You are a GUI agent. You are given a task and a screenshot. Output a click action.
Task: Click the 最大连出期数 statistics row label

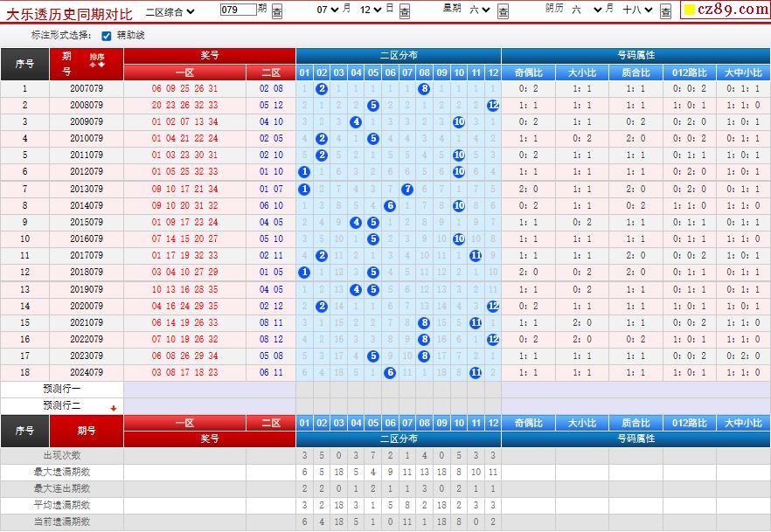pyautogui.click(x=62, y=489)
